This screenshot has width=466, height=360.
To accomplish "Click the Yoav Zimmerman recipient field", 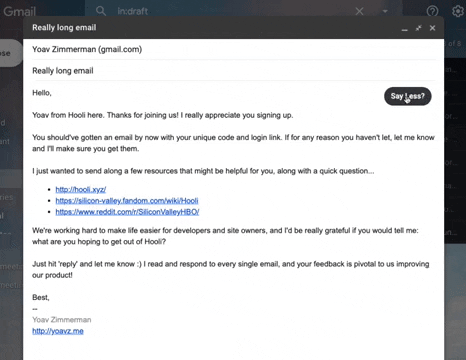I will [233, 49].
